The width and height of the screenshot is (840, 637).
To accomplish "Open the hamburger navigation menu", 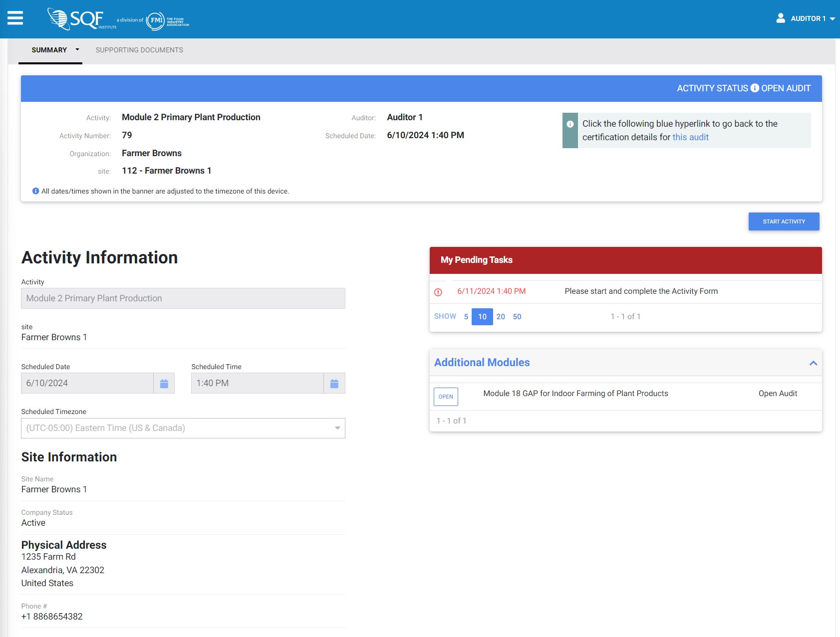I will [x=15, y=18].
